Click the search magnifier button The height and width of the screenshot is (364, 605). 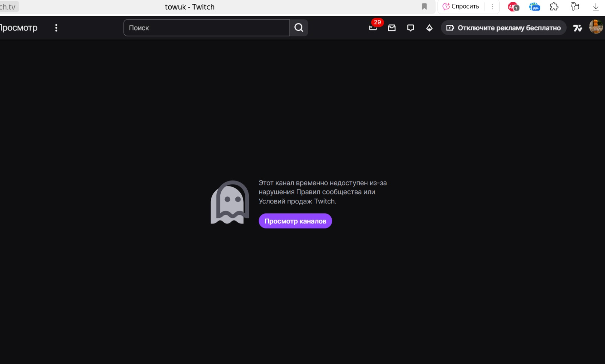299,28
